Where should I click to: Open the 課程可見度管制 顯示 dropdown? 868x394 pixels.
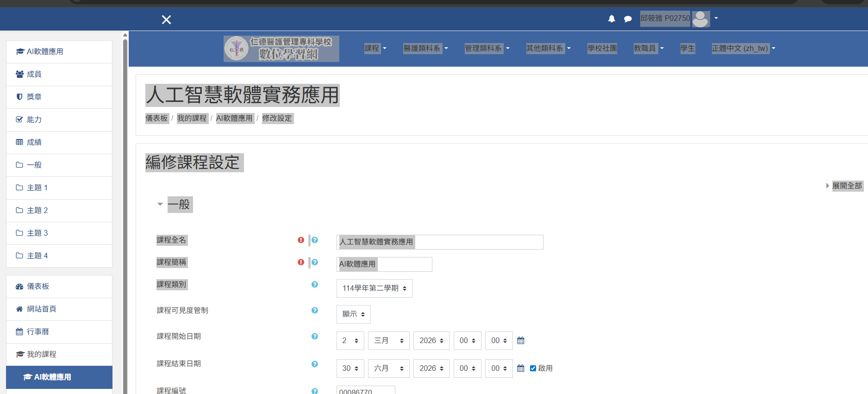click(353, 314)
